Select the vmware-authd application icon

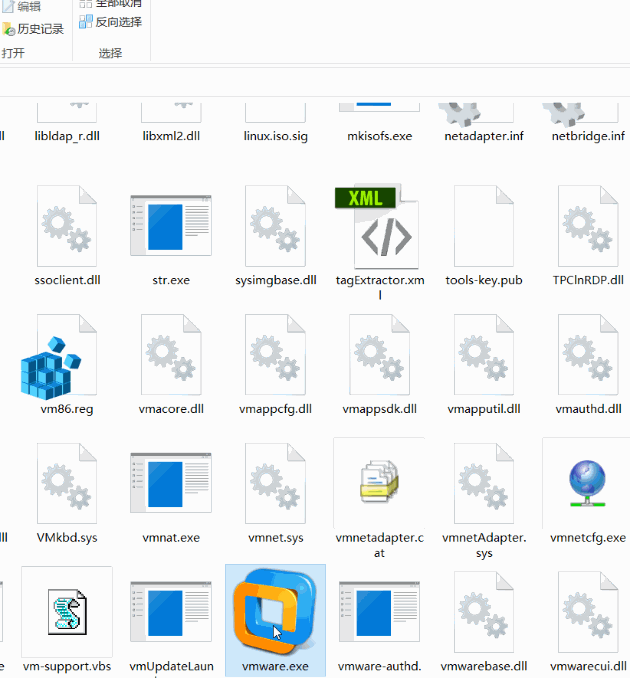pos(379,611)
